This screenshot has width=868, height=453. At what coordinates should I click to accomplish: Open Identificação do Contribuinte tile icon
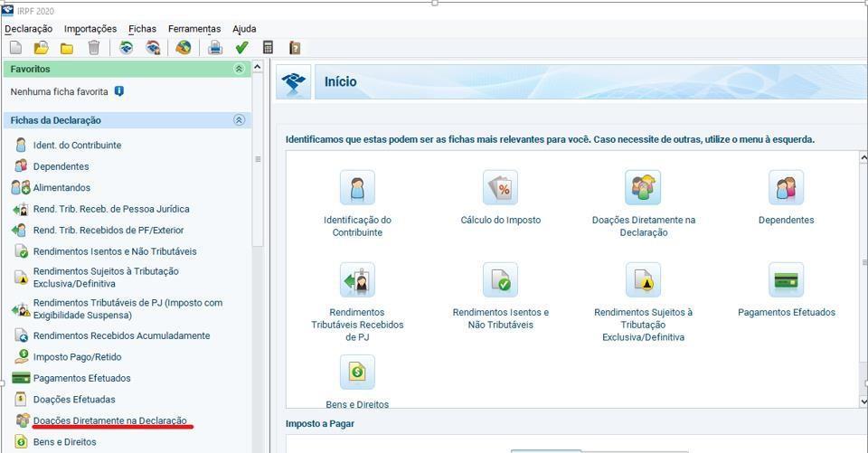point(357,188)
